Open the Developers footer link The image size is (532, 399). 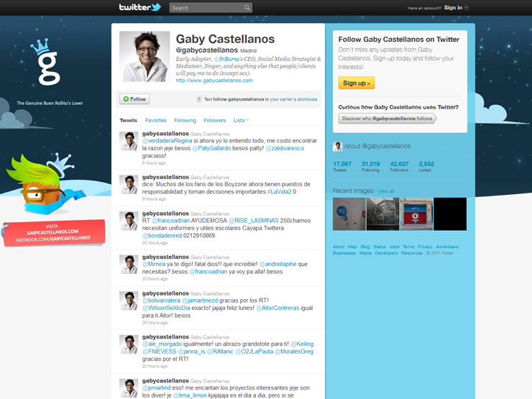386,253
